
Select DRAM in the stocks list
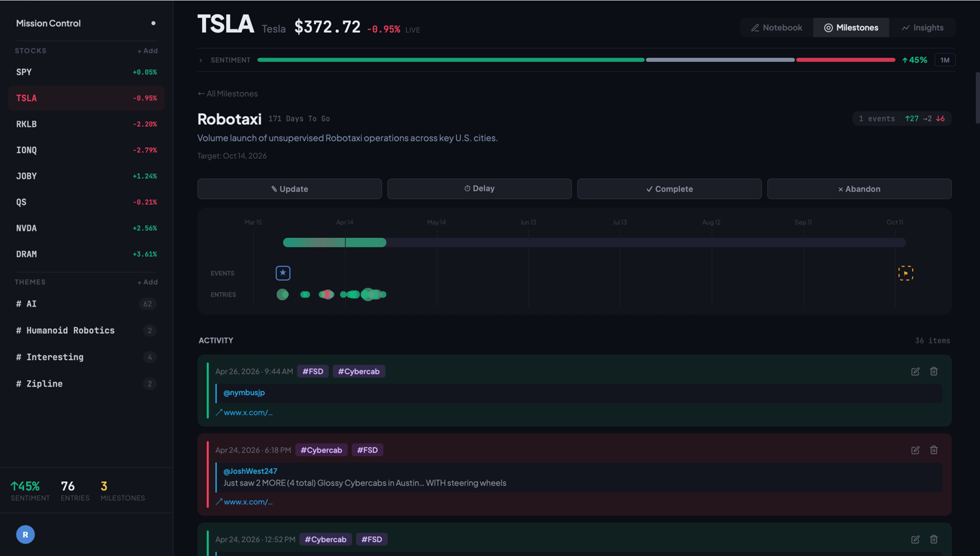(x=86, y=254)
